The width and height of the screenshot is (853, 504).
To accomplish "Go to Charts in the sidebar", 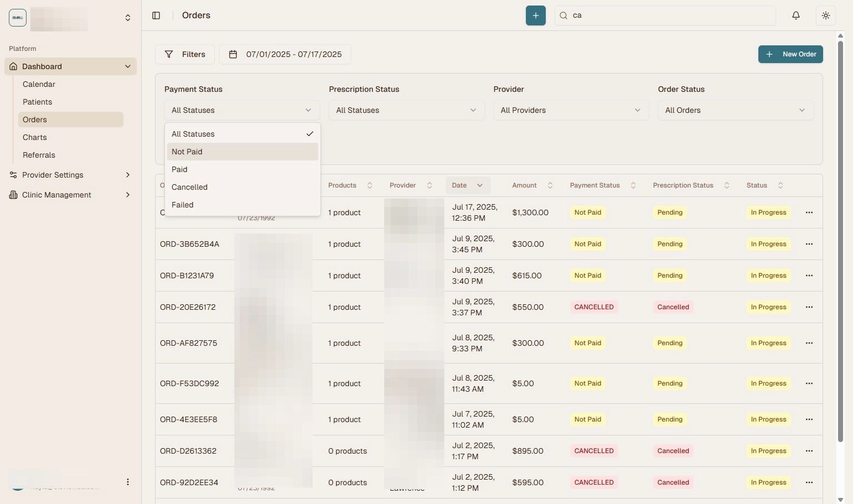I will pyautogui.click(x=71, y=137).
